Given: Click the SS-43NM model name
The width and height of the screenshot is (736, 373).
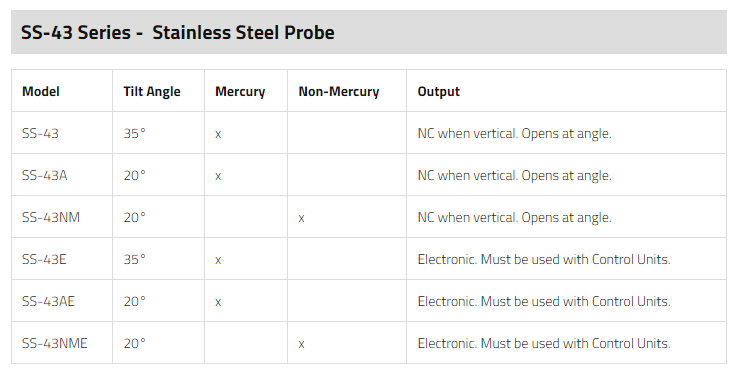Looking at the screenshot, I should [51, 217].
